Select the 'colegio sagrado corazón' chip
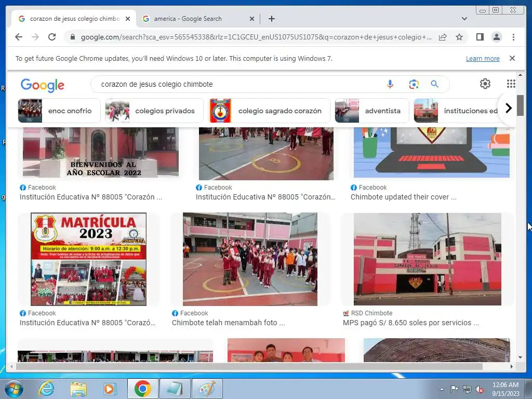532x399 pixels. pos(270,111)
